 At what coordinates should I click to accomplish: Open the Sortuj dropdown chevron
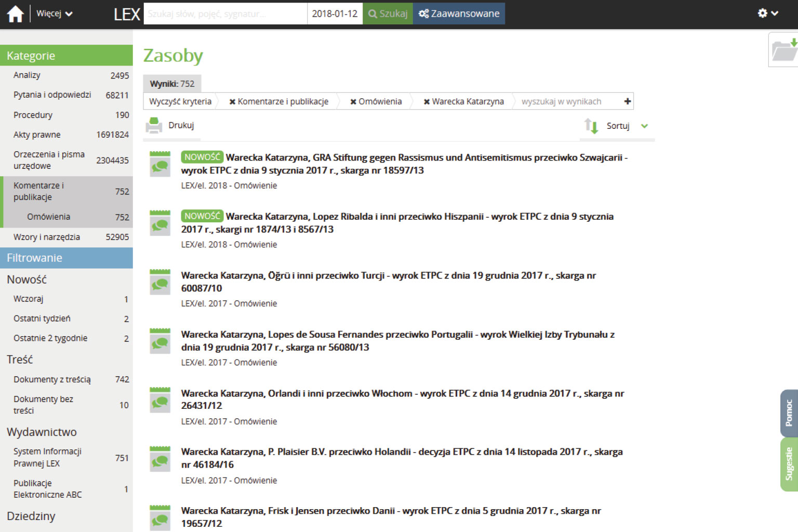(644, 126)
